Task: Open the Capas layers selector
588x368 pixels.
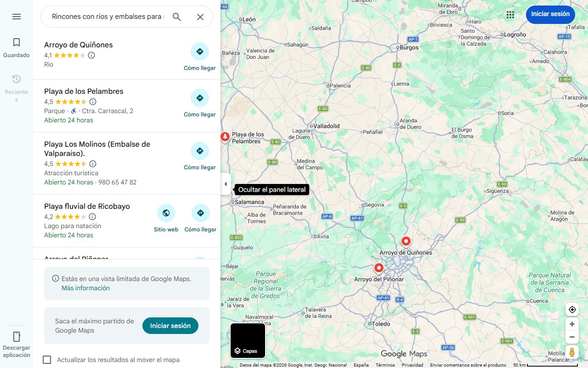Action: coord(248,341)
